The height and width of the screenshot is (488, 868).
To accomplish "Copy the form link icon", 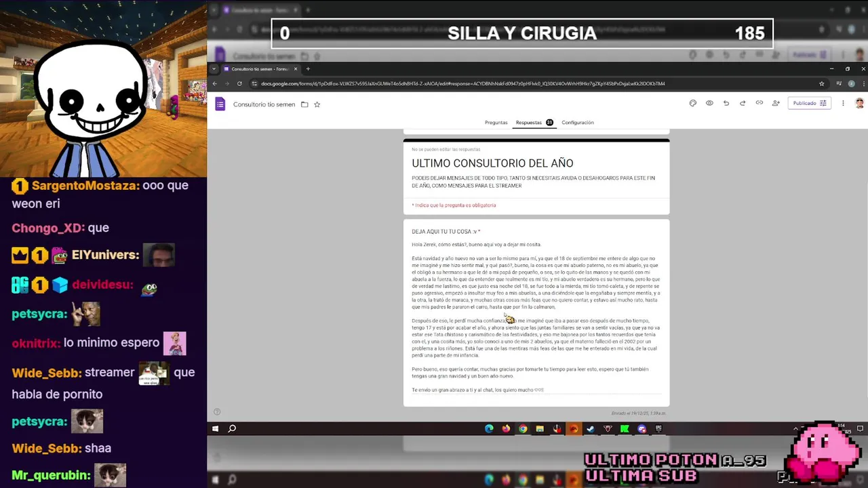I will coord(759,103).
